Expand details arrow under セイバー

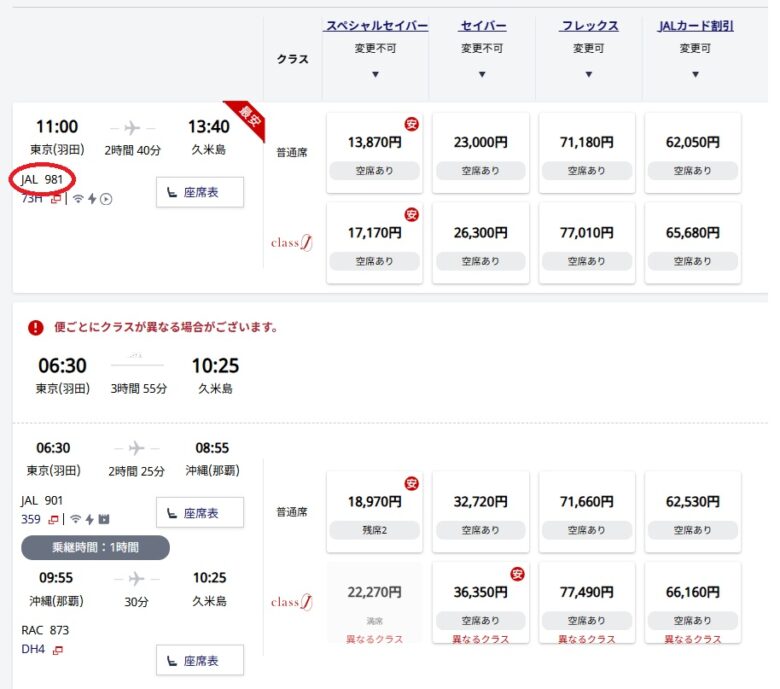[482, 75]
